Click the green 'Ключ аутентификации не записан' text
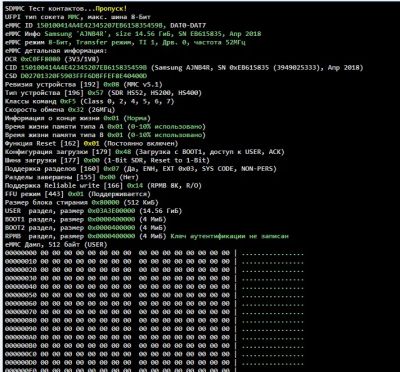This screenshot has height=372, width=400. click(230, 236)
